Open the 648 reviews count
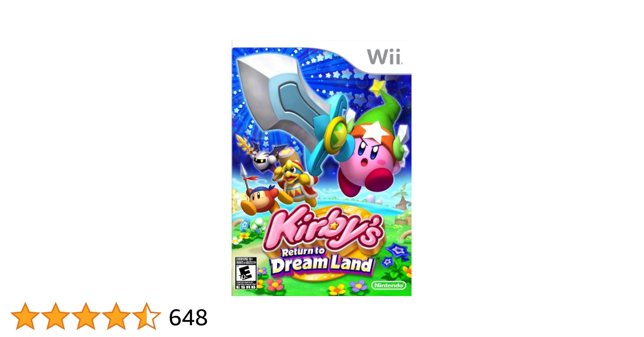The width and height of the screenshot is (644, 337). [188, 317]
